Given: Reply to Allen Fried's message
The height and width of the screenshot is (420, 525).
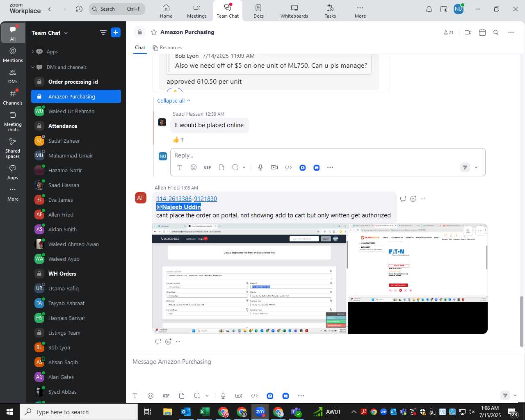Looking at the screenshot, I should tap(403, 199).
